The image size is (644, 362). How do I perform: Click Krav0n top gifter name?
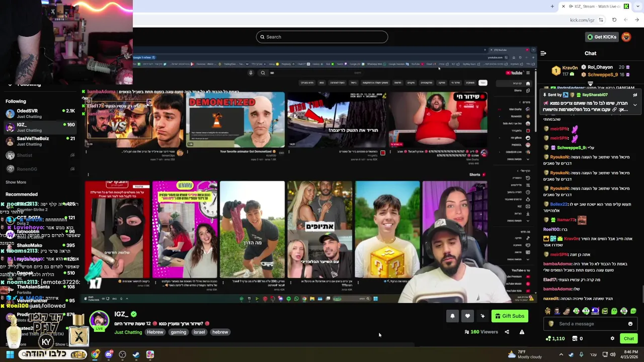coord(570,67)
